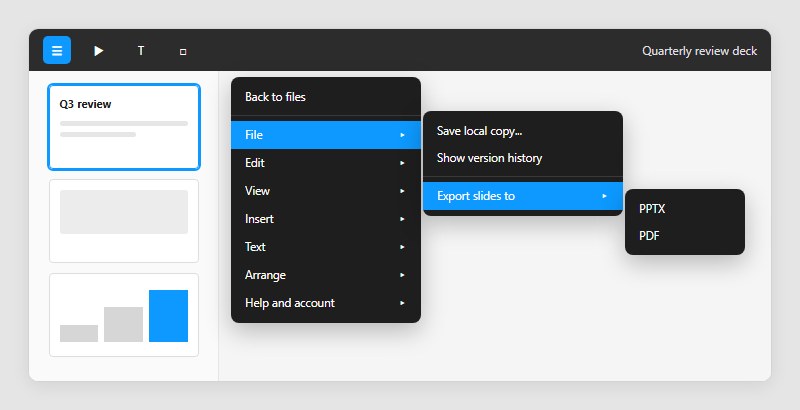Image resolution: width=800 pixels, height=410 pixels.
Task: Open the Text submenu
Action: click(326, 247)
